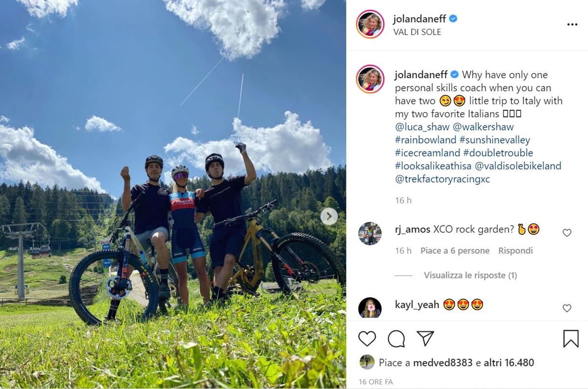The image size is (588, 389).
Task: Like kayl_yeah comment heart
Action: (x=567, y=308)
